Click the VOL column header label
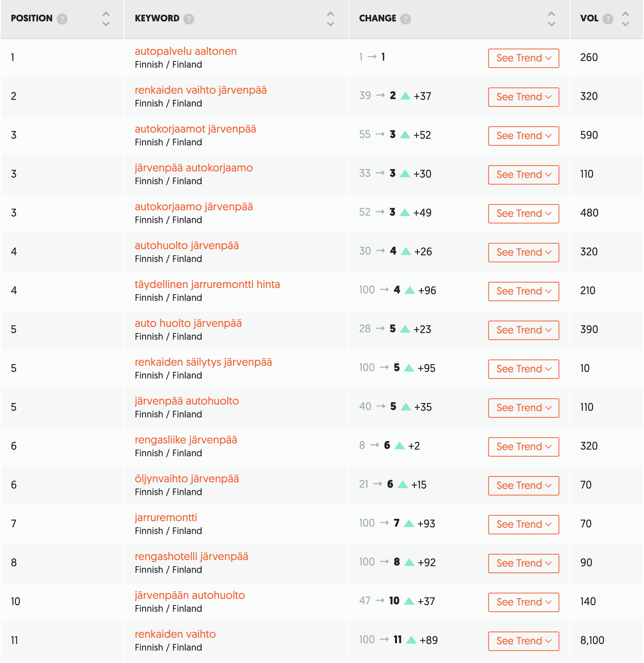 pyautogui.click(x=589, y=18)
